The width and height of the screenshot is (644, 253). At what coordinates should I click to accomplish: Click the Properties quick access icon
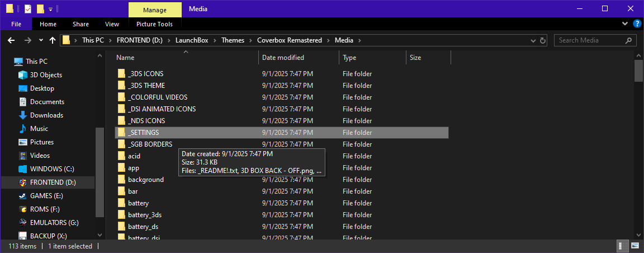tap(28, 8)
